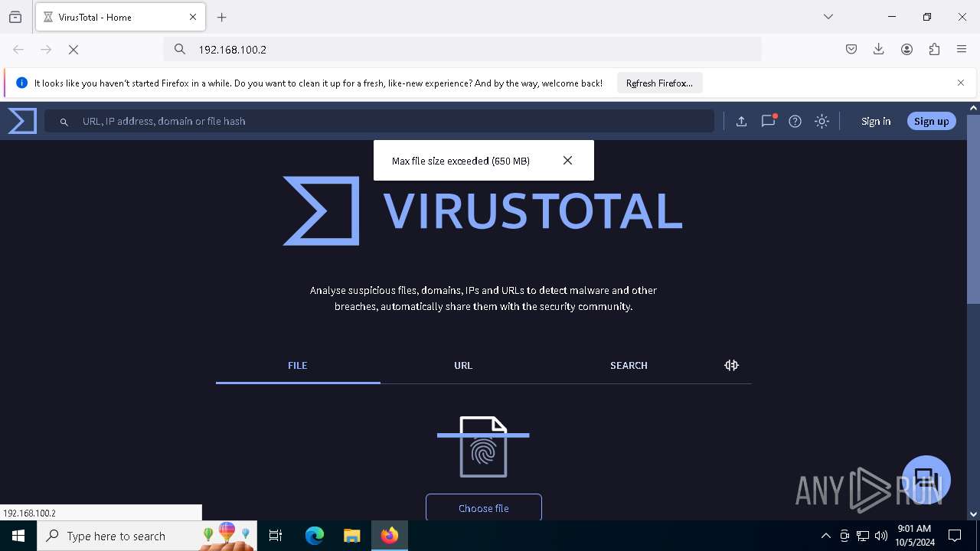The height and width of the screenshot is (551, 980).
Task: Open the notifications chat icon
Action: click(x=768, y=121)
